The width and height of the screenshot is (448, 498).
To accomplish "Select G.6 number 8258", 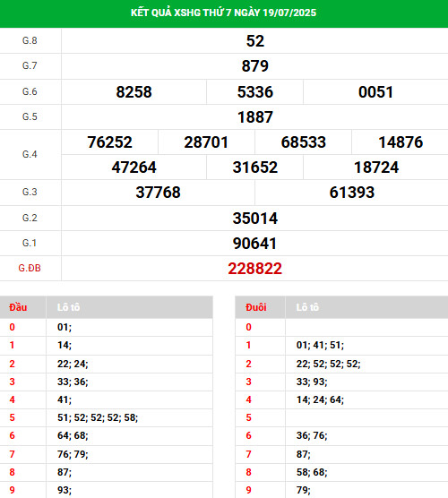I will pyautogui.click(x=134, y=92).
